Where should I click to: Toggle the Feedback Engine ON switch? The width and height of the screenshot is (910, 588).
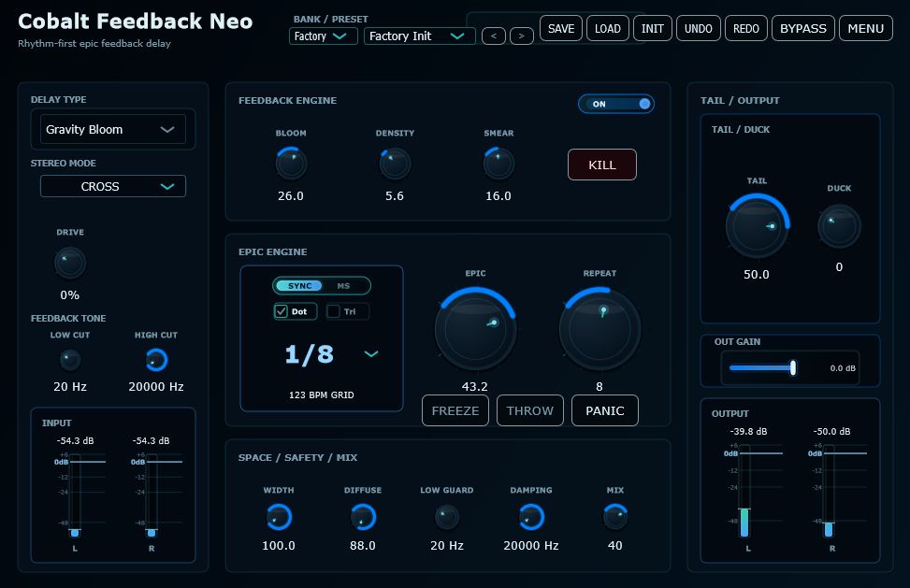click(x=615, y=104)
